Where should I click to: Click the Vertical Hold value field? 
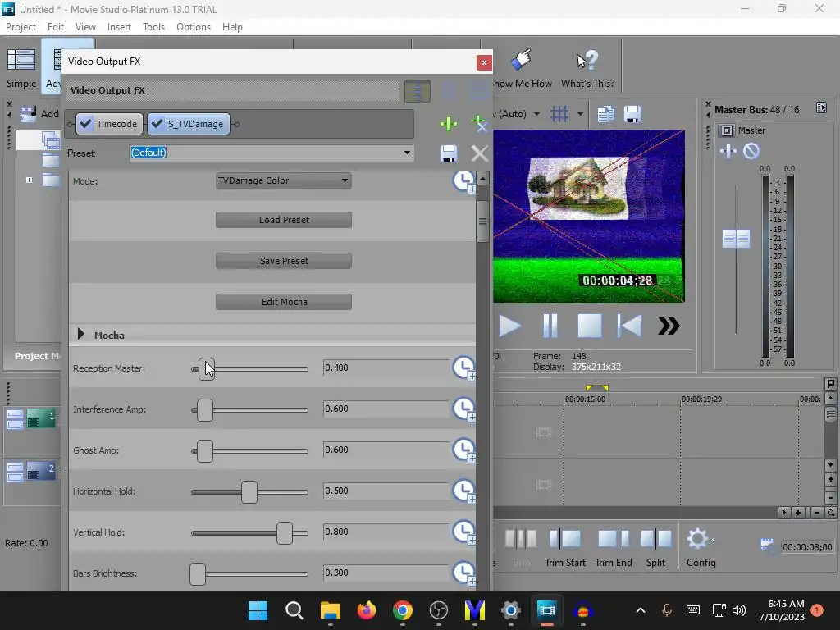386,532
